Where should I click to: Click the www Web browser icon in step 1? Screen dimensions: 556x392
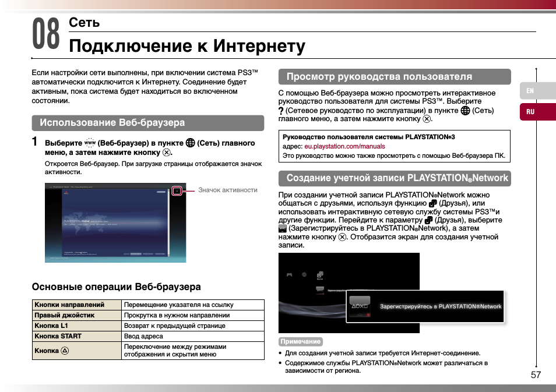(89, 143)
